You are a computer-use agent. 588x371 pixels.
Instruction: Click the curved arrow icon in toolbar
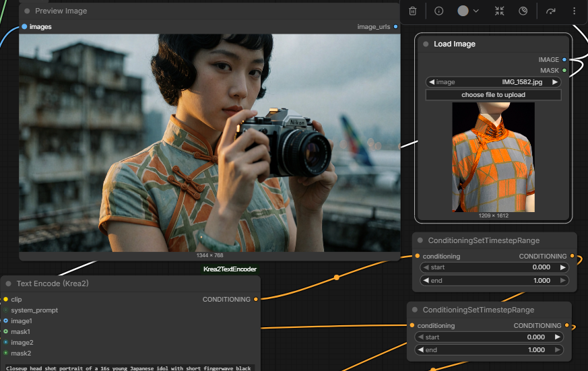click(x=550, y=11)
